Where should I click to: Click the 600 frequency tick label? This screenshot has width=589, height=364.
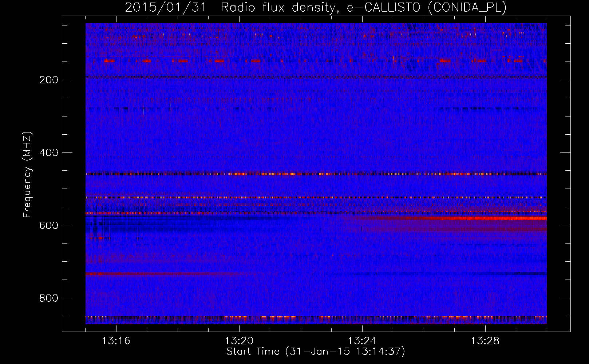pos(48,225)
